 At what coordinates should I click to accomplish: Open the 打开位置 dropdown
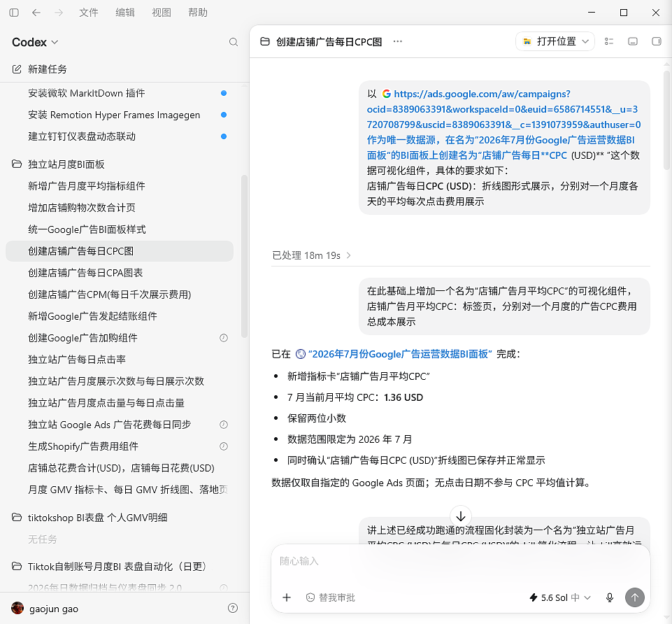tap(555, 41)
